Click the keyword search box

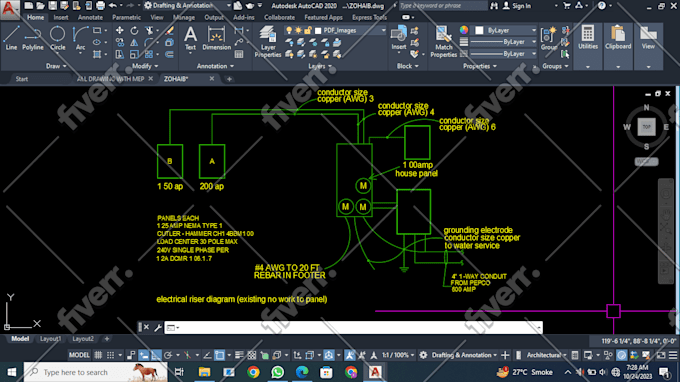[442, 6]
